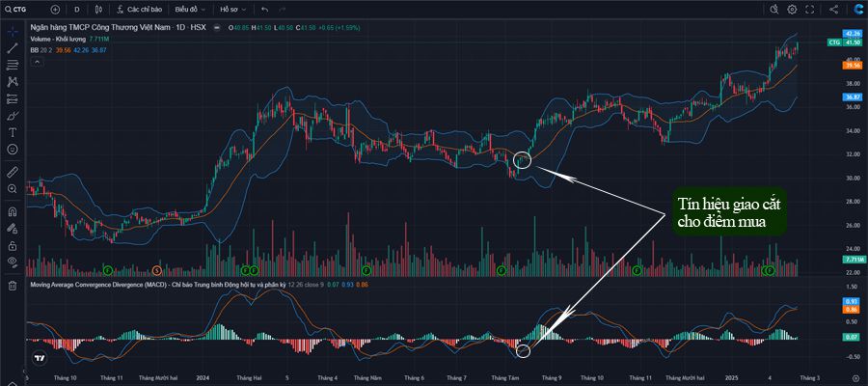Click the TradingView logo at bottom left
Viewport: 868px width, 386px height.
[x=39, y=358]
